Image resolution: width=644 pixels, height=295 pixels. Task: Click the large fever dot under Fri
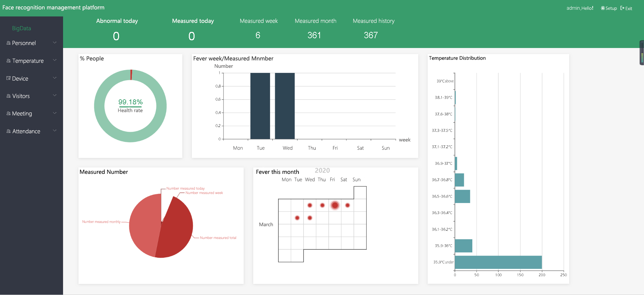coord(335,205)
